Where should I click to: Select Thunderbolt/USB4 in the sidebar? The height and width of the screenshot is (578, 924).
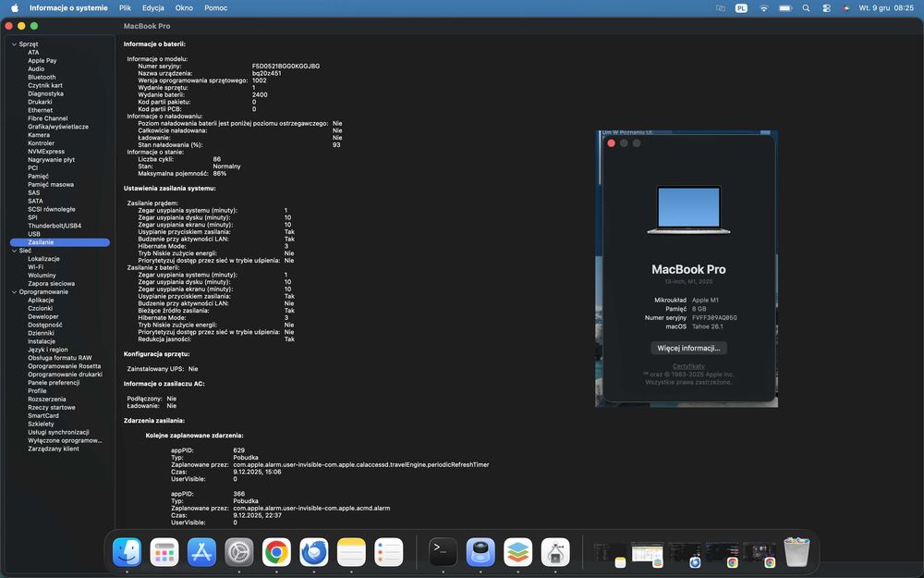tap(55, 226)
